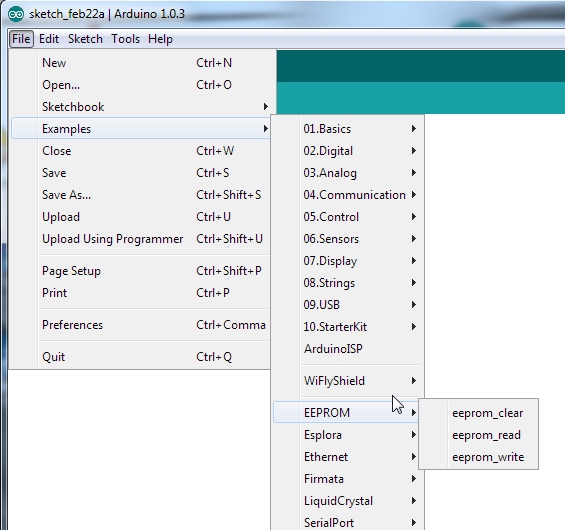565x530 pixels.
Task: Choose New from the File menu
Action: pos(141,63)
